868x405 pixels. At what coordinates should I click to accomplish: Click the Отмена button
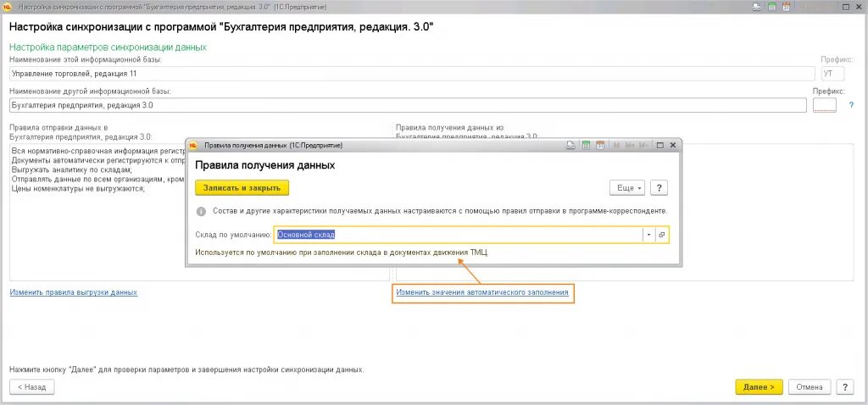tap(810, 387)
